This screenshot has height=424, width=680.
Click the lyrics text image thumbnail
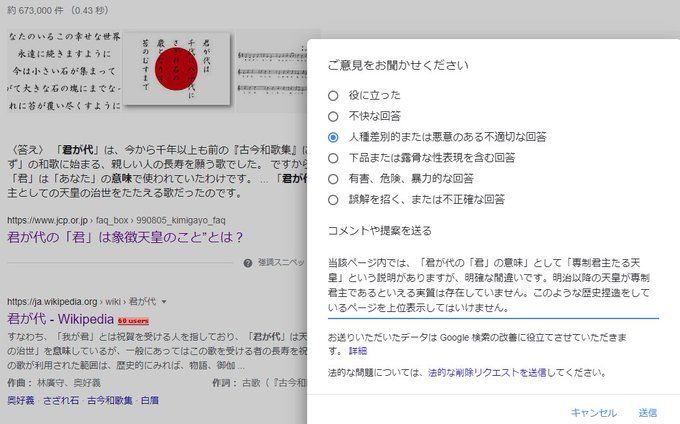pyautogui.click(x=64, y=71)
